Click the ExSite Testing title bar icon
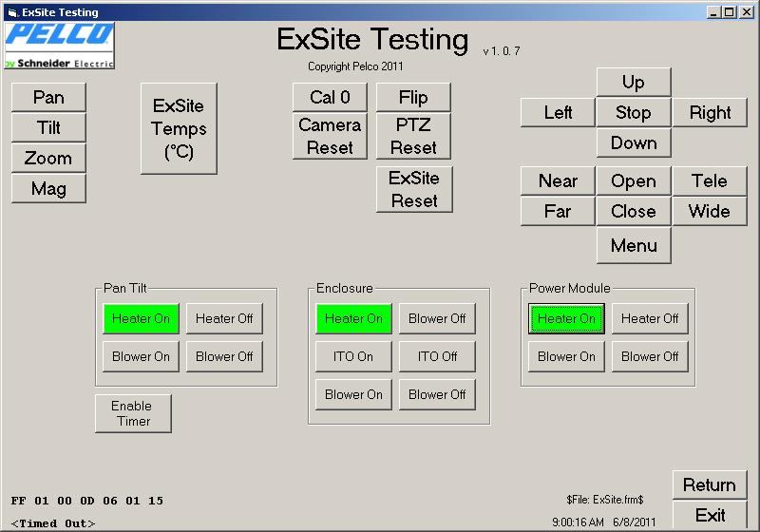The width and height of the screenshot is (760, 532). click(x=12, y=12)
